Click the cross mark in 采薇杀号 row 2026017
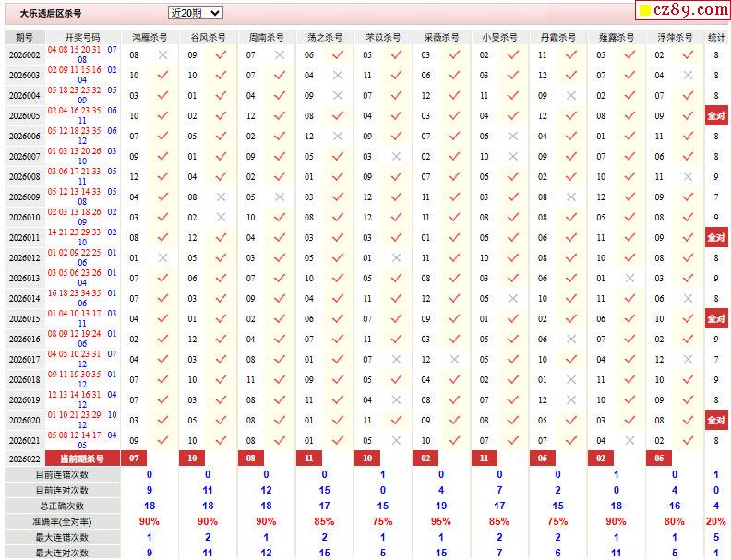This screenshot has width=731, height=560. [x=454, y=360]
